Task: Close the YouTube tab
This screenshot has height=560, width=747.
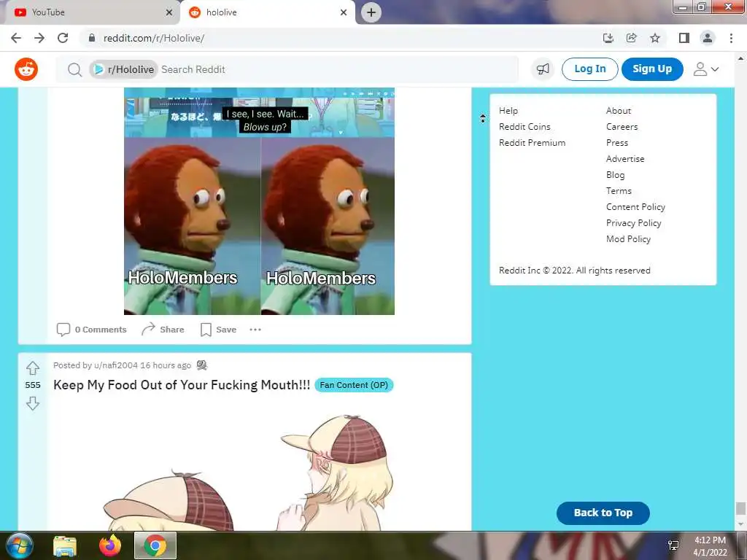Action: click(169, 12)
